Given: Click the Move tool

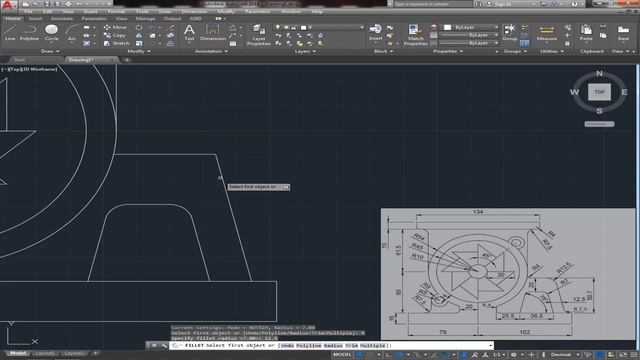Looking at the screenshot, I should point(115,27).
